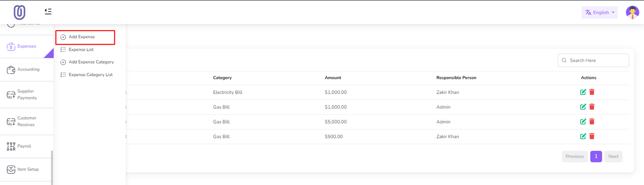This screenshot has height=185, width=644.
Task: Click the Next pagination button
Action: point(613,156)
